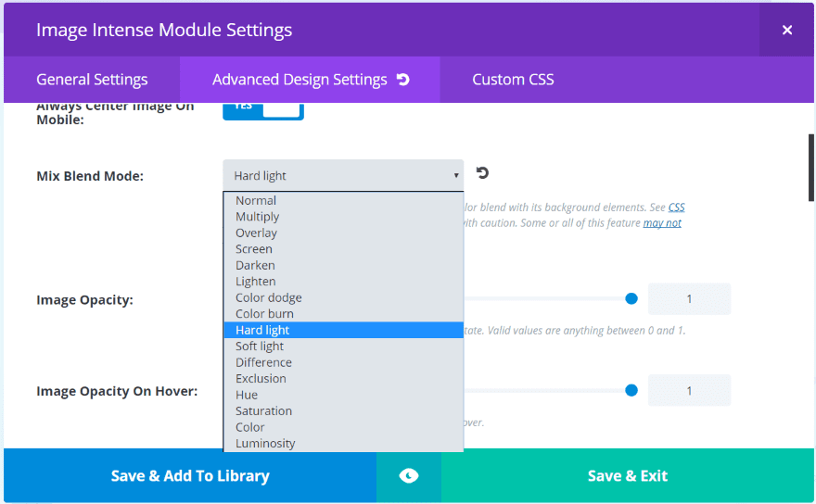Screen dimensions: 816x504
Task: Click the Image Opacity On Hover slider handle
Action: point(631,390)
